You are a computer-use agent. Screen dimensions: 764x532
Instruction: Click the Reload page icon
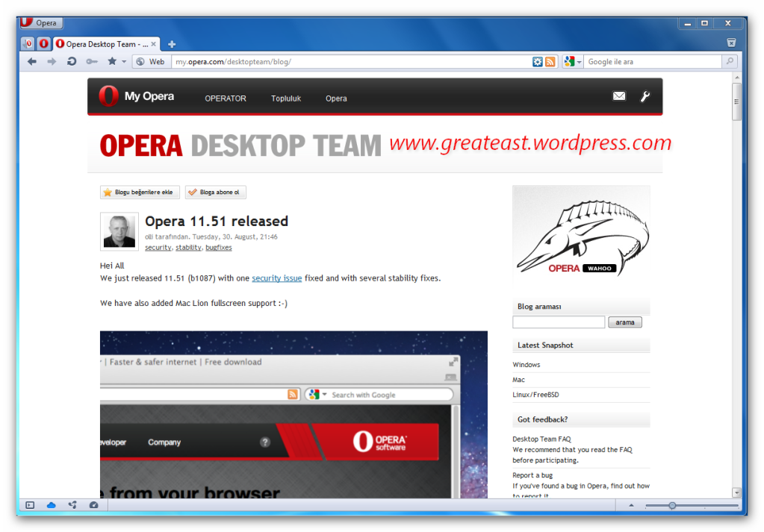click(72, 62)
